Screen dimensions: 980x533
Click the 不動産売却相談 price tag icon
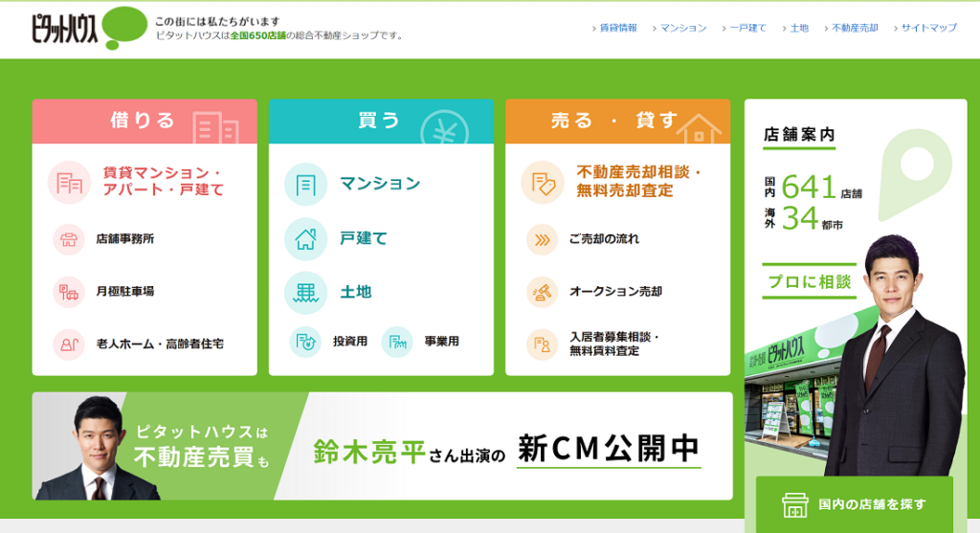coord(543,183)
